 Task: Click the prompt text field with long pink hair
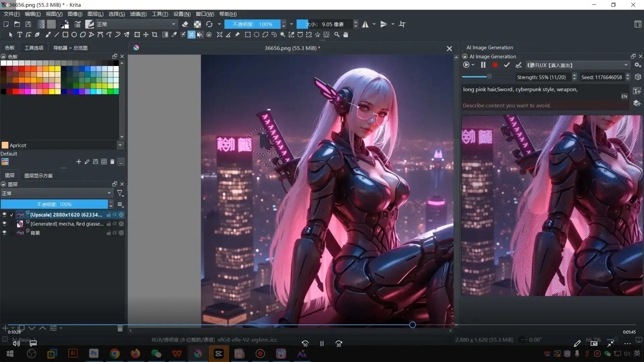click(537, 89)
